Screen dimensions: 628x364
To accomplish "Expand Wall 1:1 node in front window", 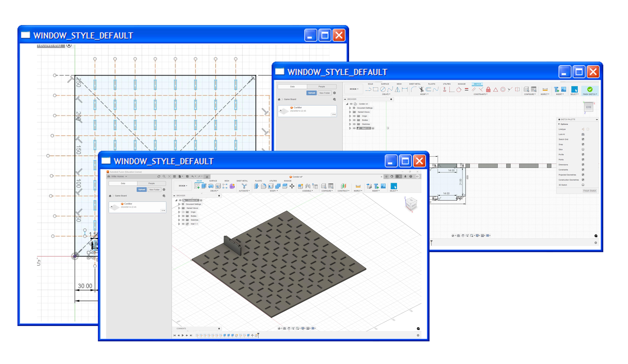I will coord(179,224).
